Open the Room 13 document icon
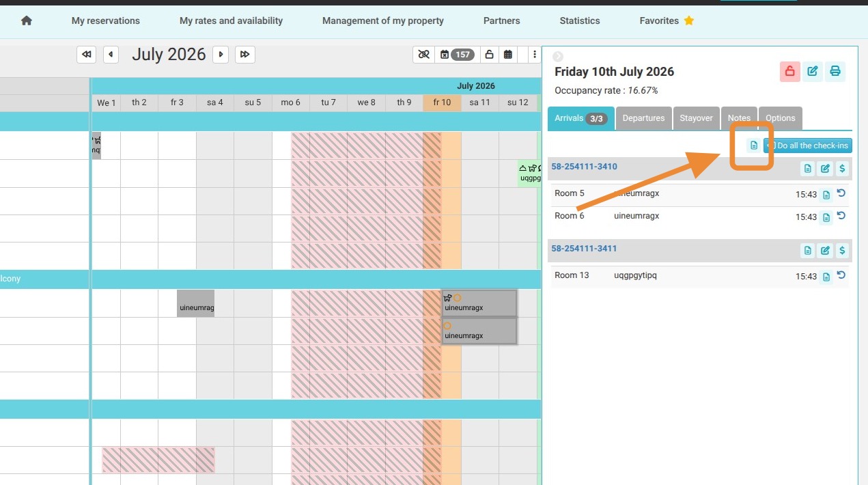This screenshot has height=485, width=868. 826,277
